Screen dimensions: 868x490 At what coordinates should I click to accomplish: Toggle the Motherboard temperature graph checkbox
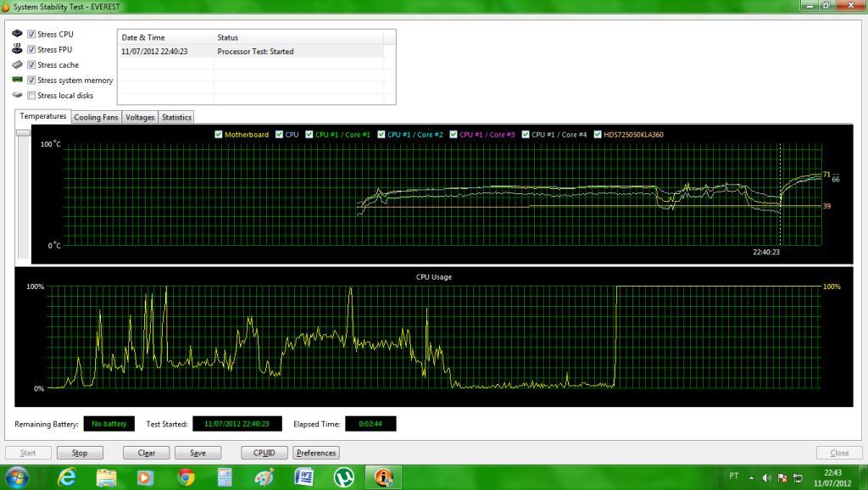(x=218, y=135)
